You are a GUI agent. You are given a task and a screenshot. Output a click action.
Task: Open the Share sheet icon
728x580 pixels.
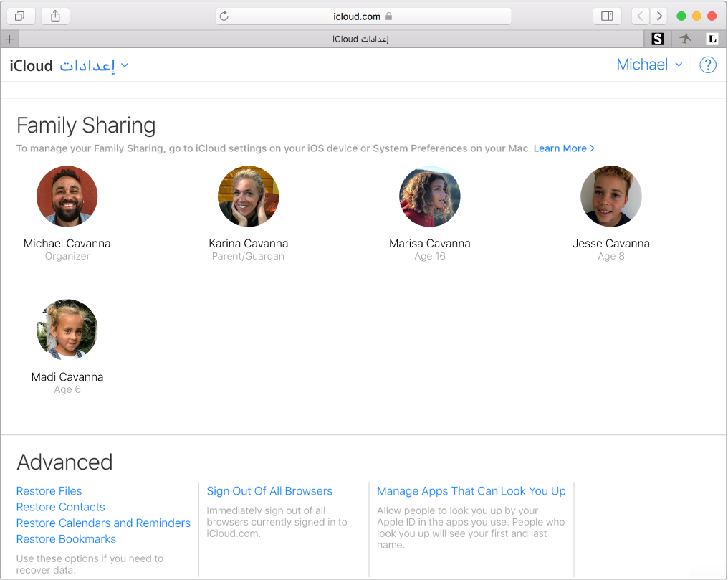pyautogui.click(x=55, y=15)
